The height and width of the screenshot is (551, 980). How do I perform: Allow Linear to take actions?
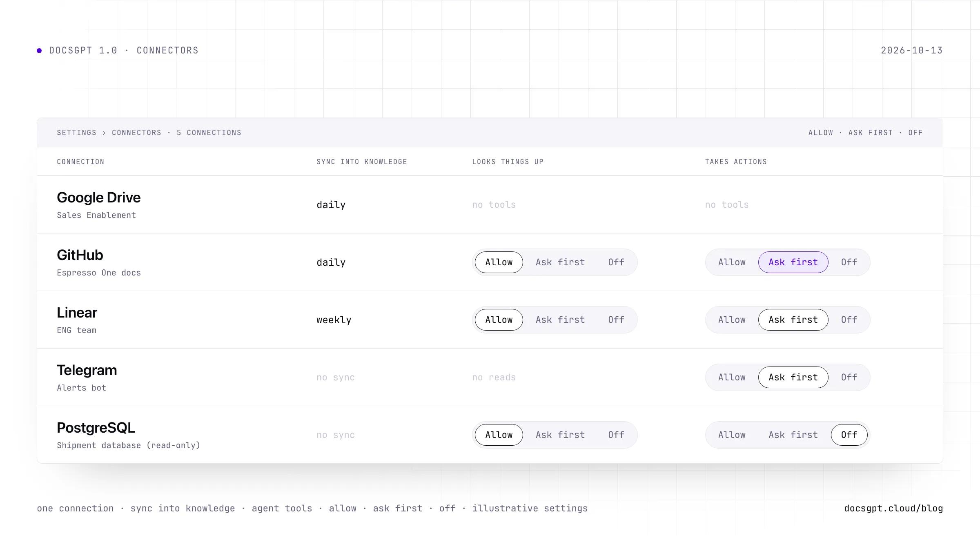tap(732, 320)
